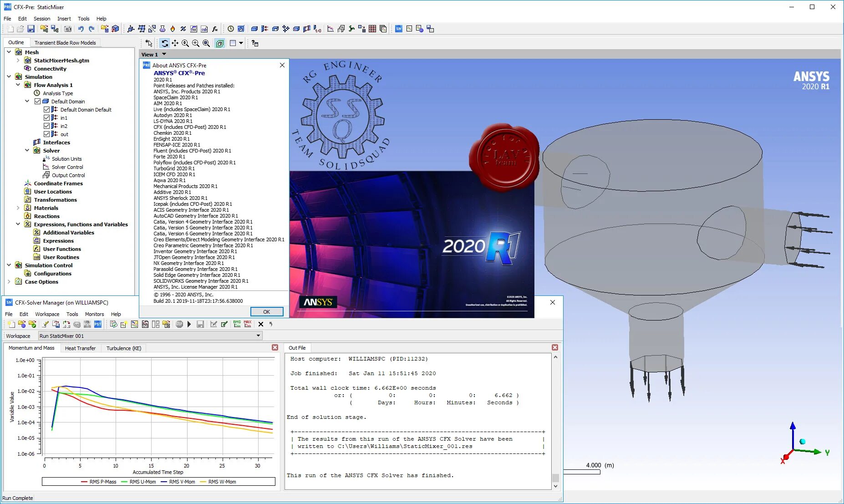Screen dimensions: 844x504
Task: Toggle RMS residual display icon in Solver Manager
Action: click(237, 324)
